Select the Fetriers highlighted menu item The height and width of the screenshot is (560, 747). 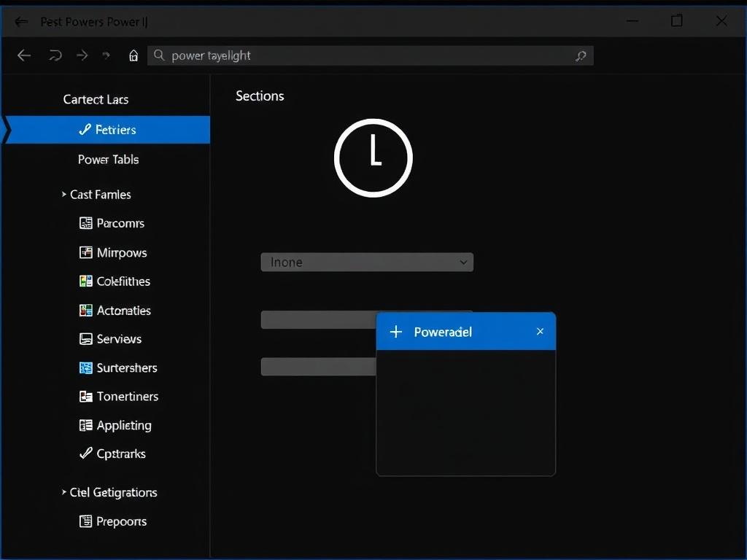click(x=107, y=130)
